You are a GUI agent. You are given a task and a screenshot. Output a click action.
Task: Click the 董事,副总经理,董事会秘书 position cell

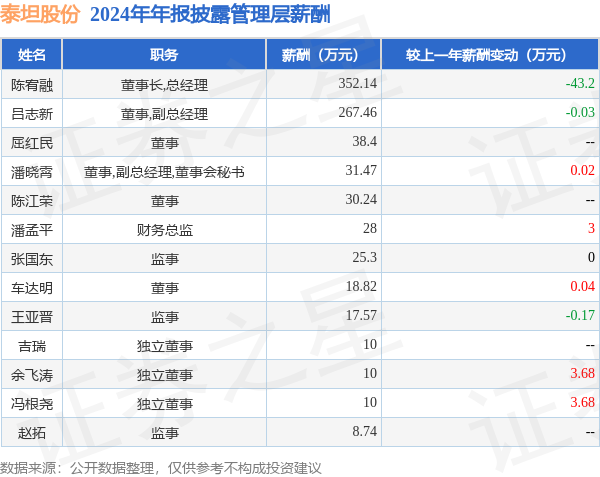pos(164,172)
